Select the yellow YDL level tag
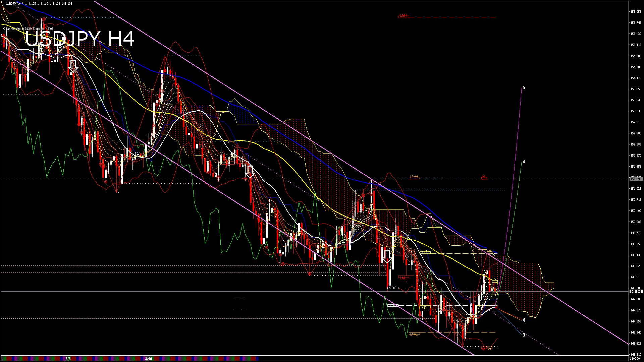Viewport: 644px width, 362px height. tap(425, 307)
